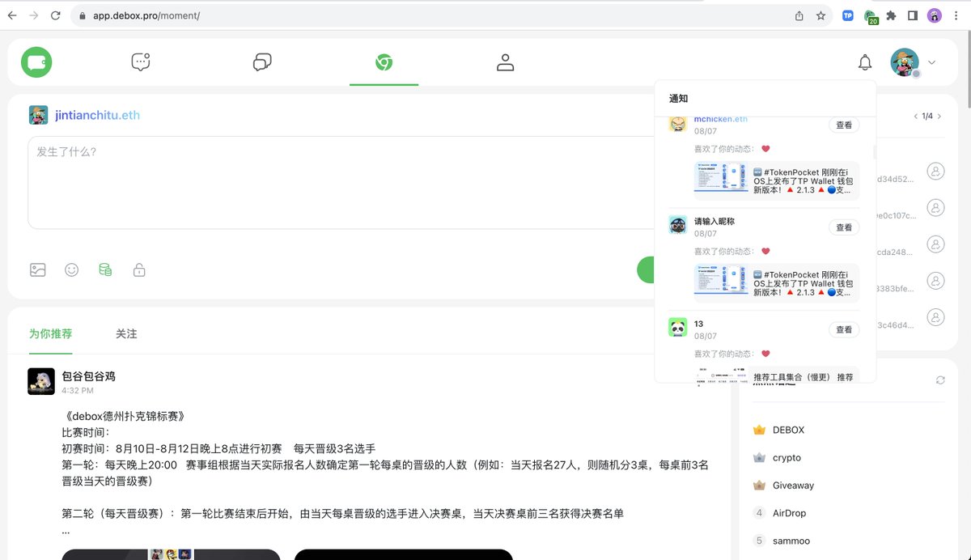Click the browser address bar URL
Screen dimensions: 971x560
coord(146,15)
